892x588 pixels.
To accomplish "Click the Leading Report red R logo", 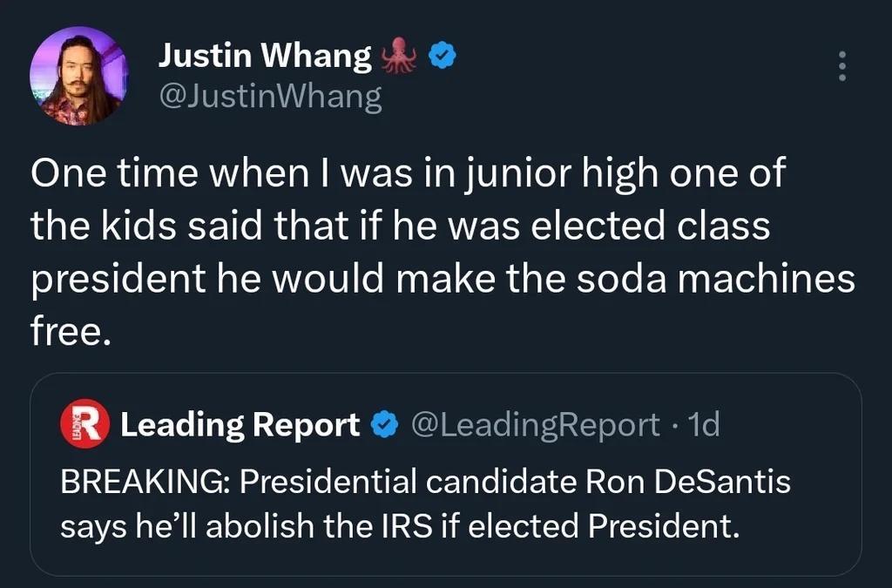I will 84,425.
